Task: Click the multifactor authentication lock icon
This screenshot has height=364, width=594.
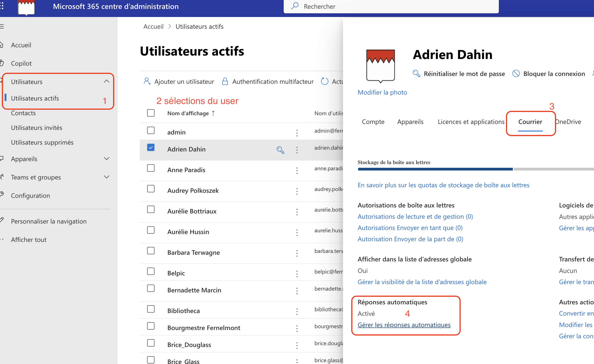Action: 225,81
